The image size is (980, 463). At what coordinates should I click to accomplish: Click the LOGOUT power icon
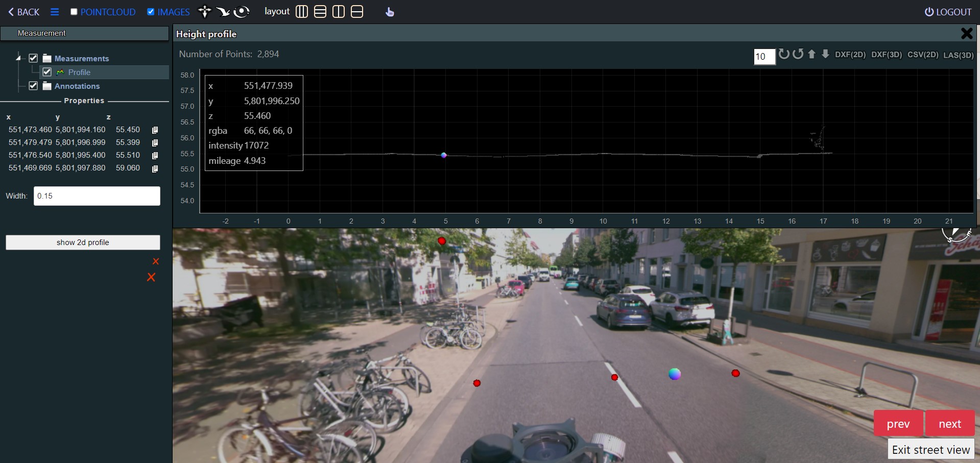pos(929,12)
